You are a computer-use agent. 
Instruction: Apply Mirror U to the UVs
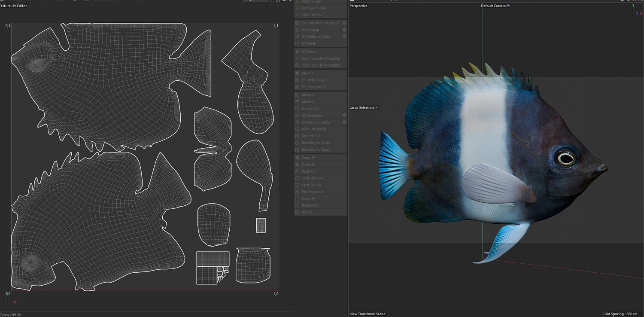pos(321,95)
